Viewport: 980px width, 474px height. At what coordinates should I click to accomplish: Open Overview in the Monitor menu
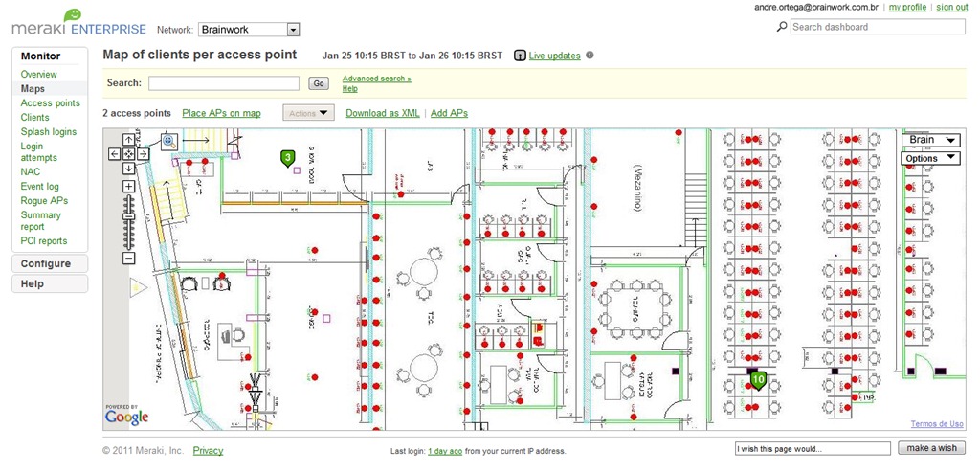(x=38, y=75)
